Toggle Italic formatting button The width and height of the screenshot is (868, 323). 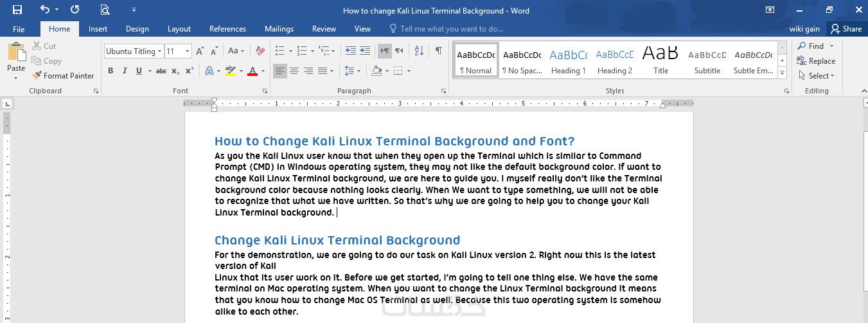click(x=125, y=71)
